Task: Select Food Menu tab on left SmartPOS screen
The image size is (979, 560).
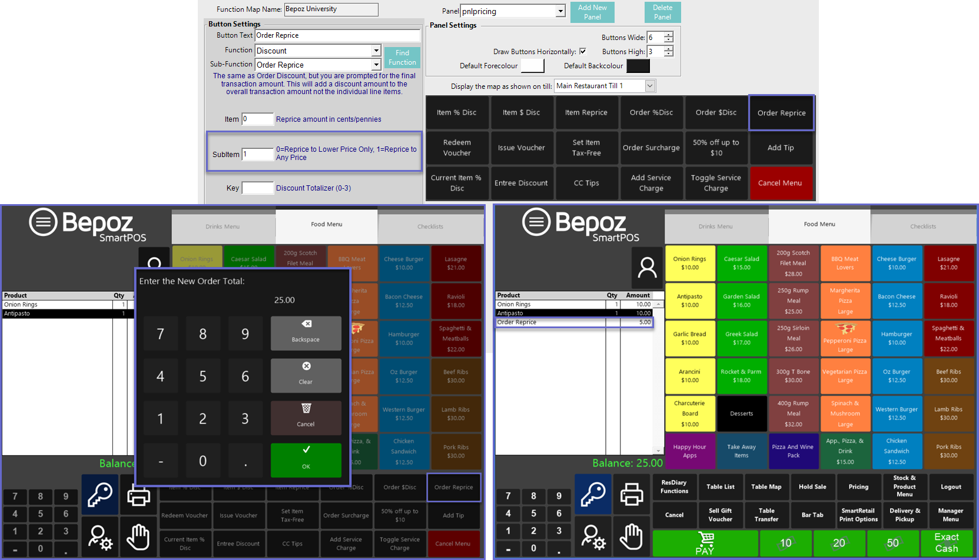Action: click(x=326, y=224)
